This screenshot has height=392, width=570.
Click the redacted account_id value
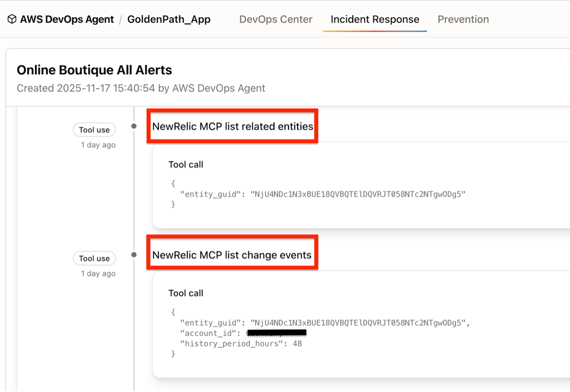[x=276, y=333]
